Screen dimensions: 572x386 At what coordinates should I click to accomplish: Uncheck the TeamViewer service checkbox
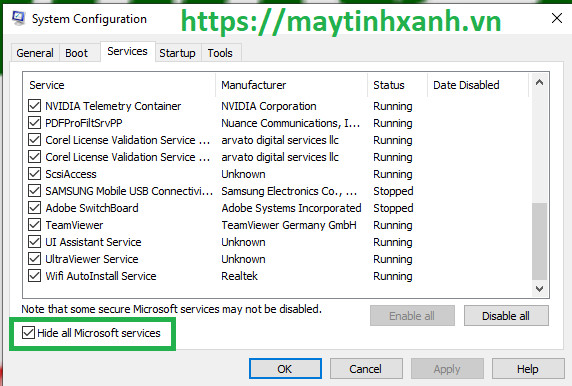click(x=34, y=225)
